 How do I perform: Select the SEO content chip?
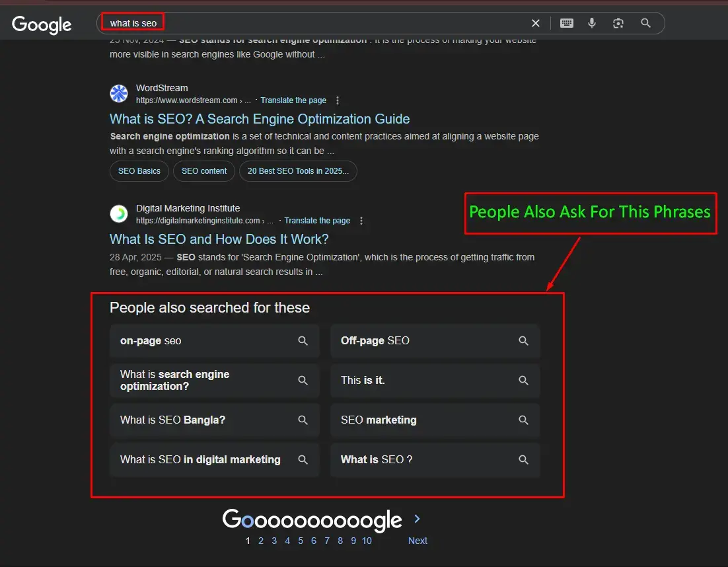click(x=204, y=171)
